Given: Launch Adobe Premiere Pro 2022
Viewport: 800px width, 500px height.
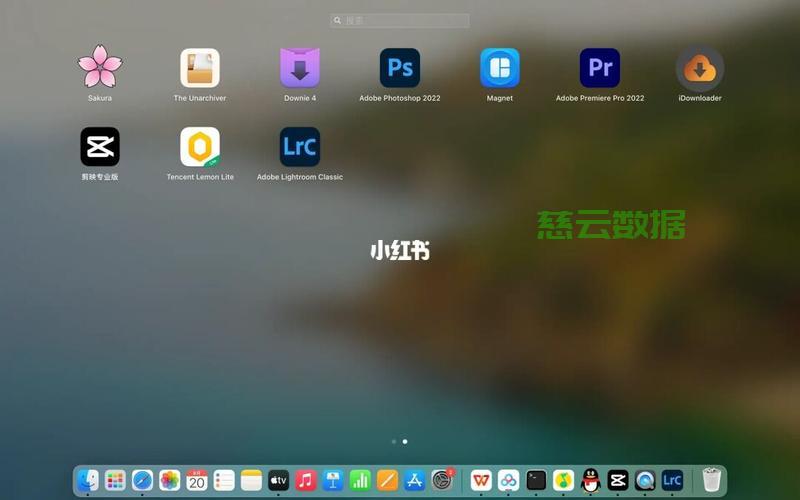Looking at the screenshot, I should coord(600,67).
